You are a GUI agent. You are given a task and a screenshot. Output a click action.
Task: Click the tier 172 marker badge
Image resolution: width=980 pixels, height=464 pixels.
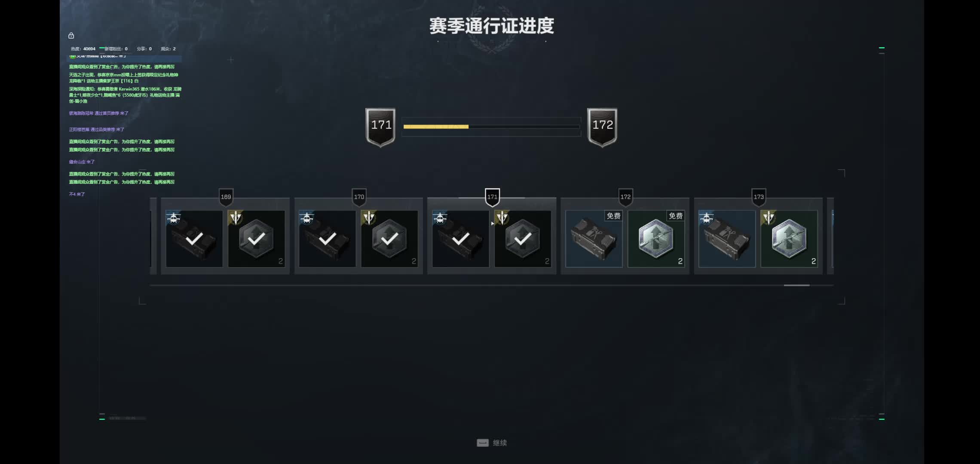point(625,197)
